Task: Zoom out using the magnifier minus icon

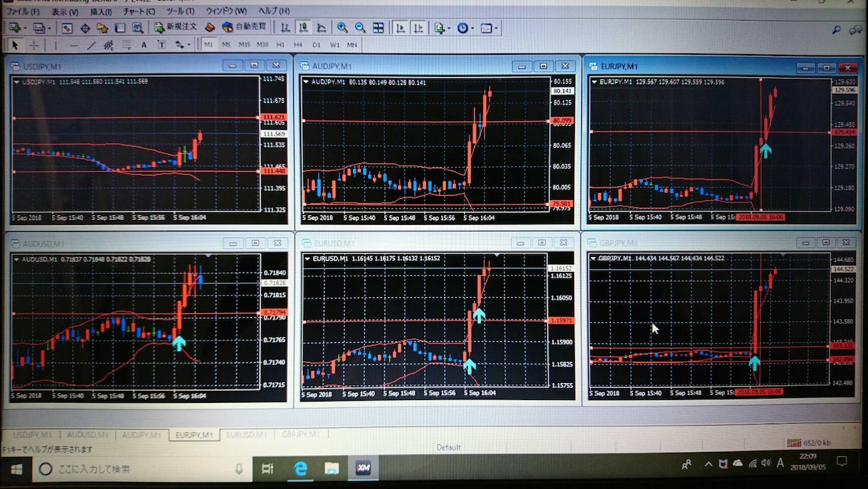Action: (x=360, y=28)
